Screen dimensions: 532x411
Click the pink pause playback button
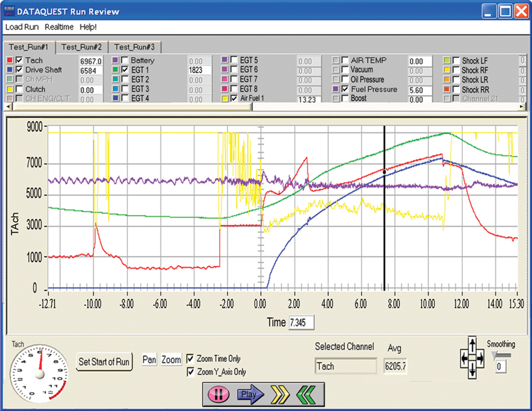click(x=218, y=394)
